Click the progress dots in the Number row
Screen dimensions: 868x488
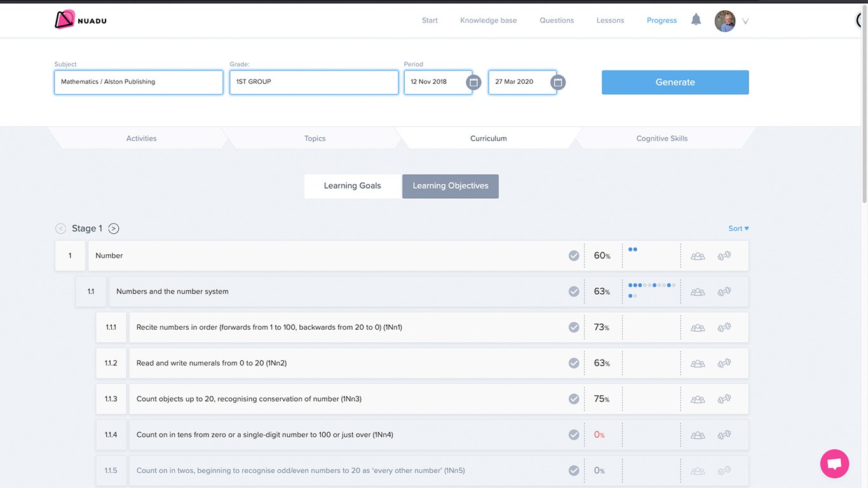coord(633,250)
